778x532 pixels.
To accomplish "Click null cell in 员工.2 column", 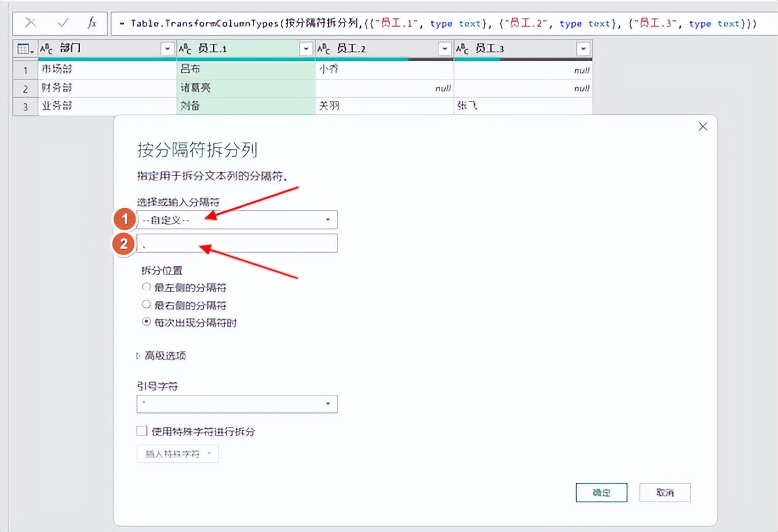I will pos(384,88).
